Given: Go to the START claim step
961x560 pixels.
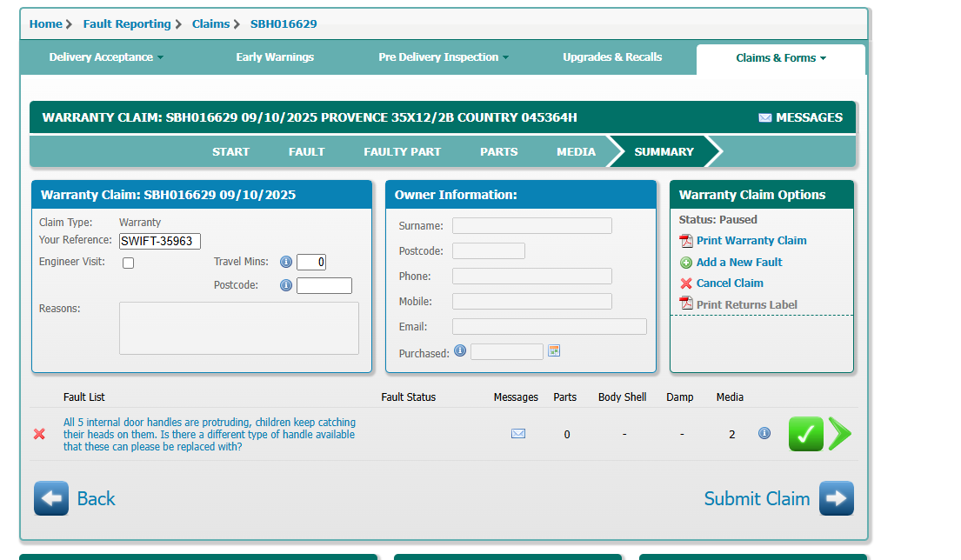Looking at the screenshot, I should tap(230, 152).
